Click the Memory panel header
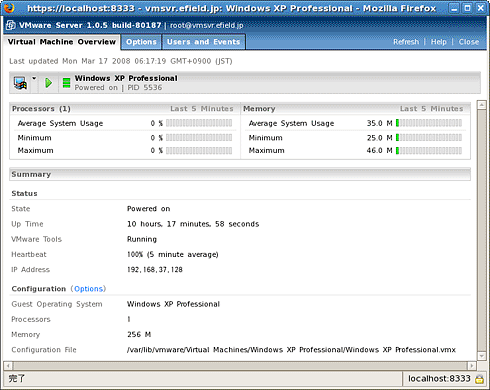 [x=355, y=109]
